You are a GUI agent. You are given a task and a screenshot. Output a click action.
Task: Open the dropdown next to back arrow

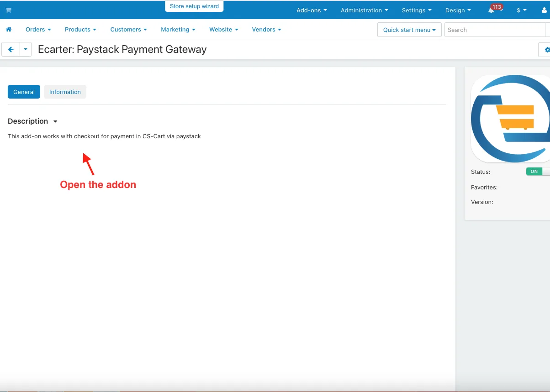click(x=26, y=49)
